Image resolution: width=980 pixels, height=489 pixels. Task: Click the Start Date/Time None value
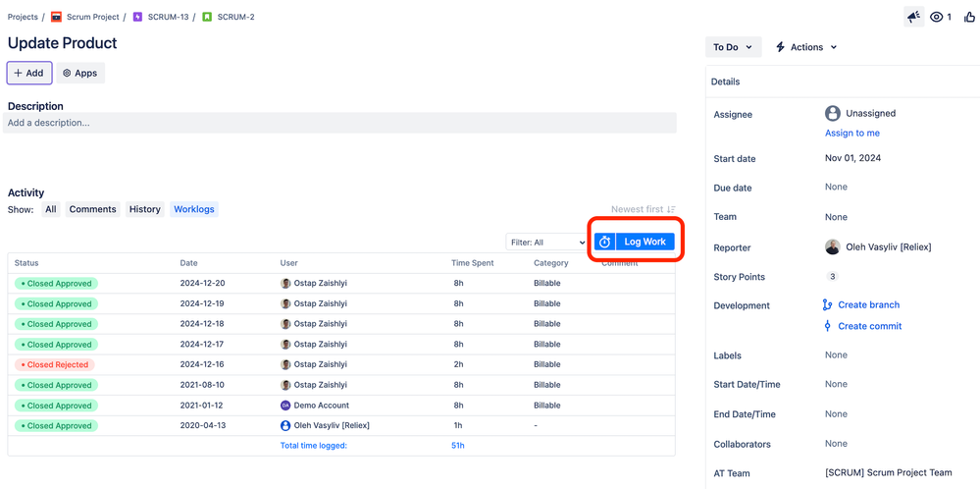(x=836, y=384)
